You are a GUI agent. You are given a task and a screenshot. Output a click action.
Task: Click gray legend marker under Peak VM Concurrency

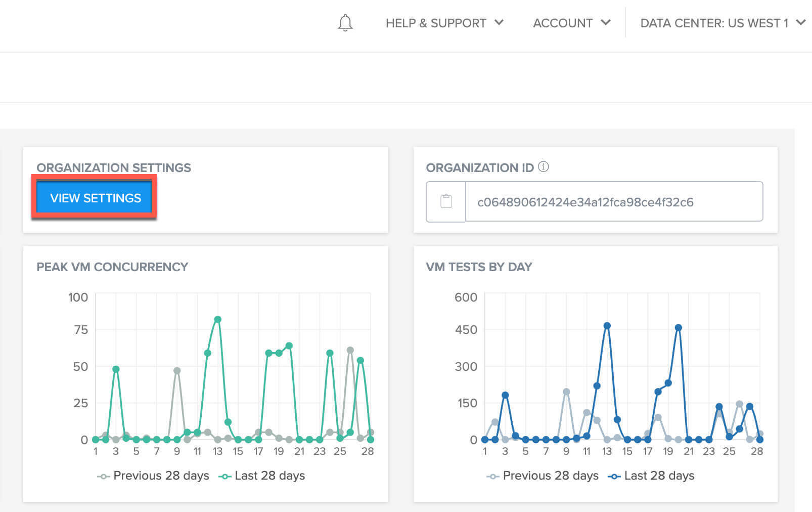(103, 476)
